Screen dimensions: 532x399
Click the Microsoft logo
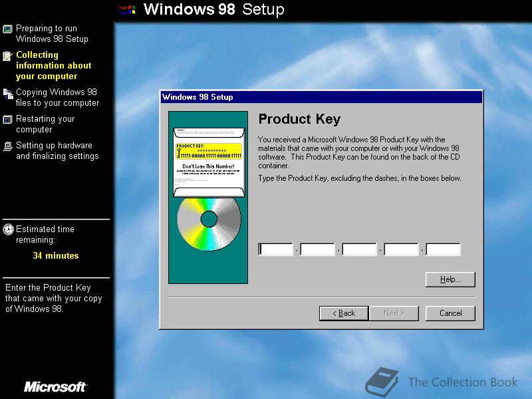pyautogui.click(x=56, y=387)
